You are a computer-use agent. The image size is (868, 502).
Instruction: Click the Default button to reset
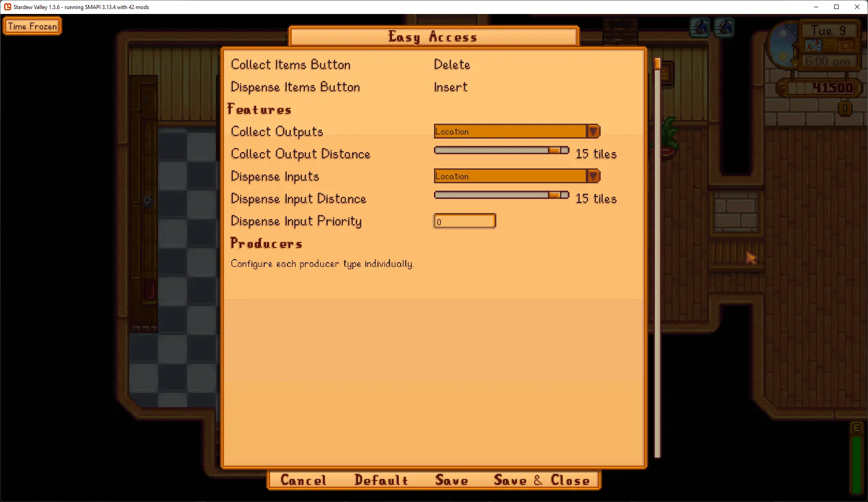pyautogui.click(x=383, y=480)
